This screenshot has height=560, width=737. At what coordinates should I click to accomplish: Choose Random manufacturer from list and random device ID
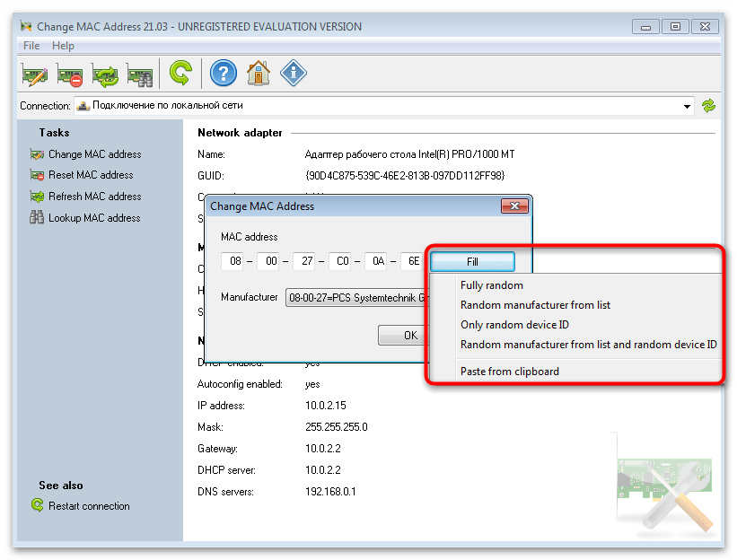click(x=589, y=345)
